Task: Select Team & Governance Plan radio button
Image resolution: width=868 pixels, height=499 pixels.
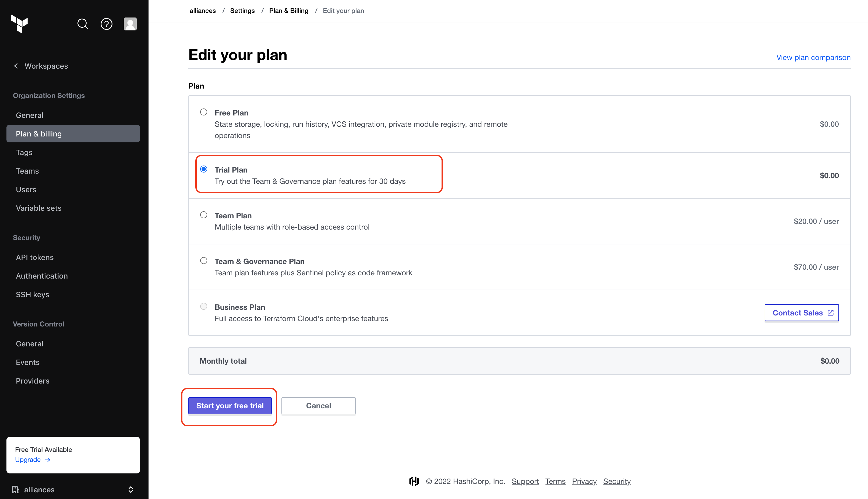Action: click(x=204, y=261)
